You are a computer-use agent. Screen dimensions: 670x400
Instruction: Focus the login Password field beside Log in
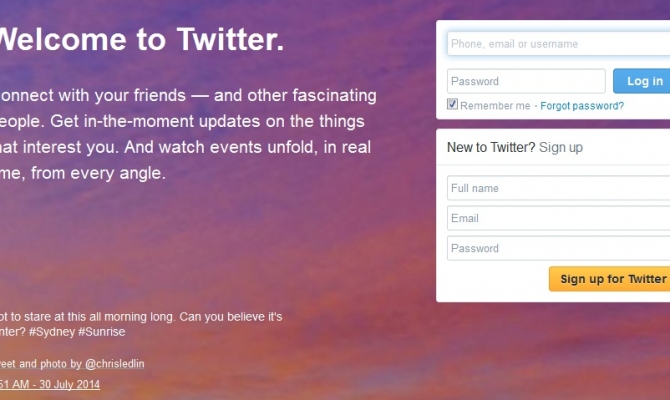click(526, 81)
